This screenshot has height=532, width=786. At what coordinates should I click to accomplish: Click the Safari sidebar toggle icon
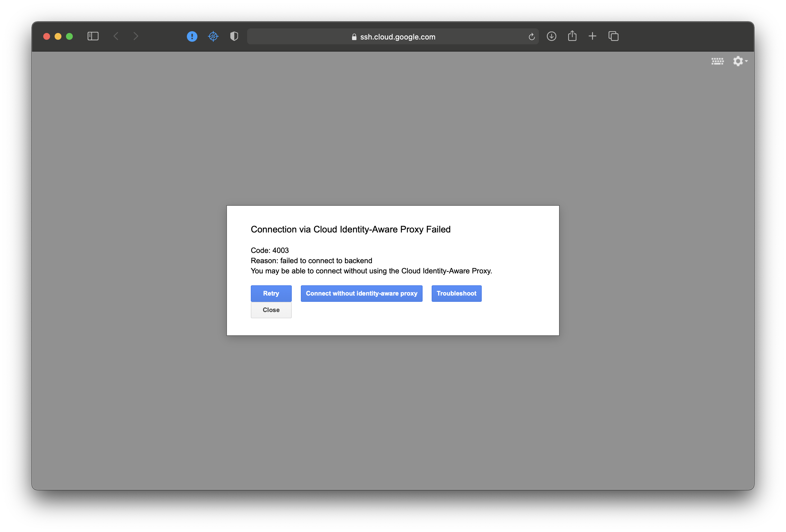[x=93, y=36]
